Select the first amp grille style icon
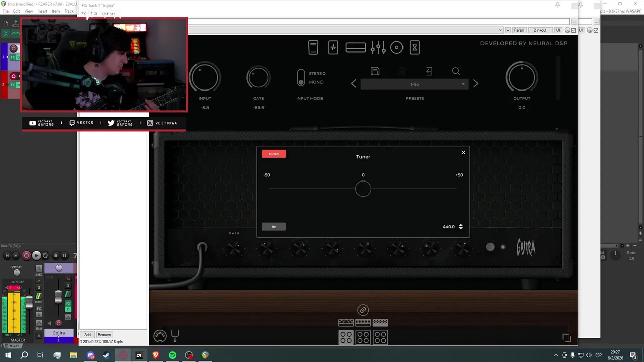 pyautogui.click(x=346, y=322)
